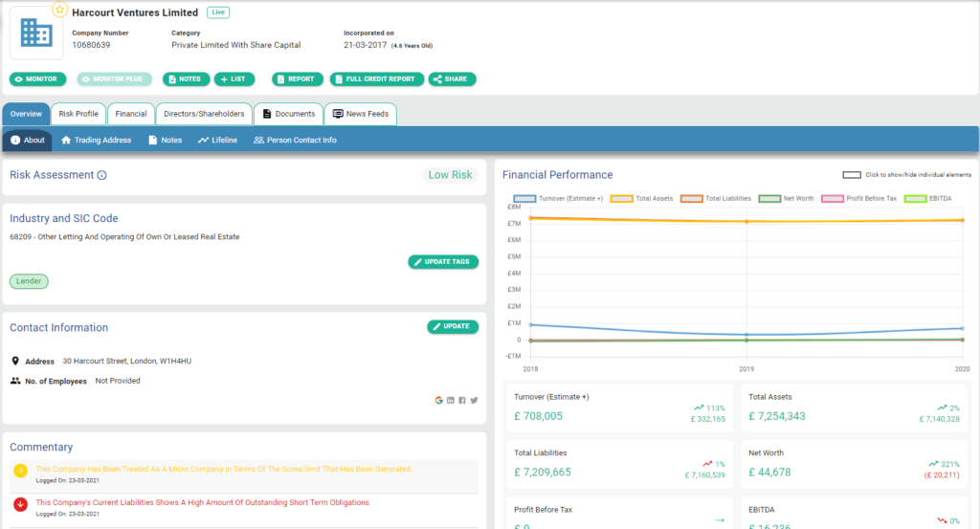
Task: Click the 113% turnover trend icon
Action: pyautogui.click(x=699, y=408)
